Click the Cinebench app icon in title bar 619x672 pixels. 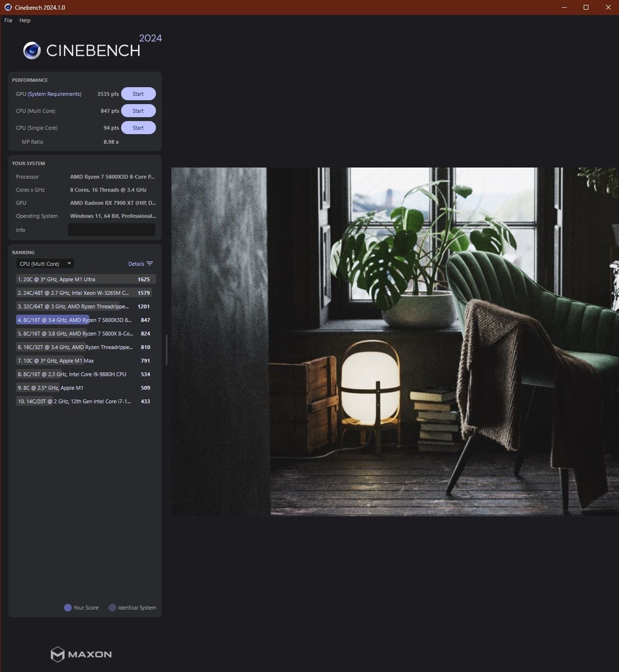[x=8, y=7]
